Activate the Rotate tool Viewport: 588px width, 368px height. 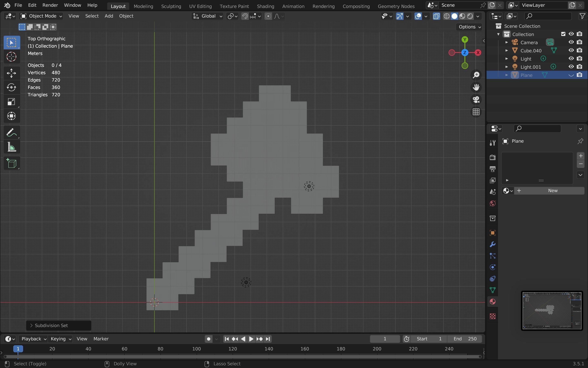pos(11,87)
